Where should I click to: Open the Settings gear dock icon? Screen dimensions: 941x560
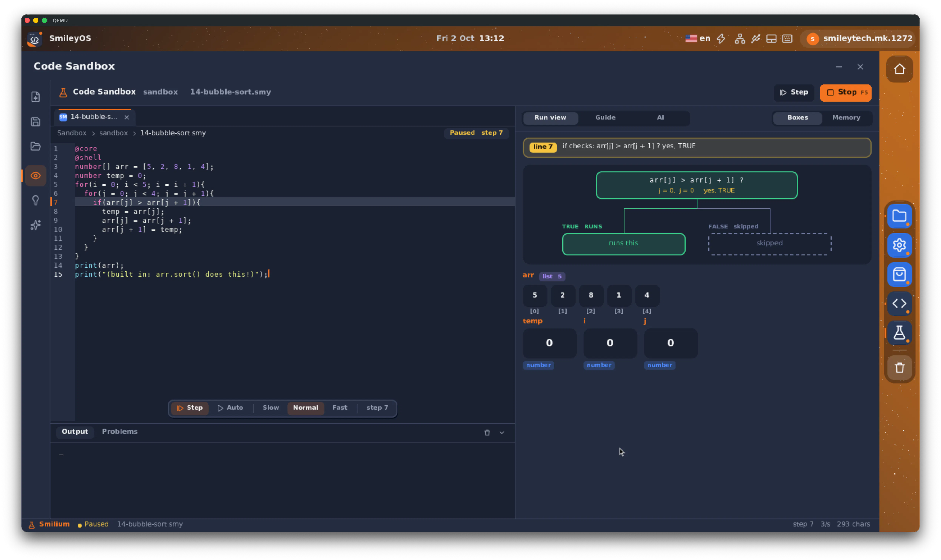pos(899,245)
